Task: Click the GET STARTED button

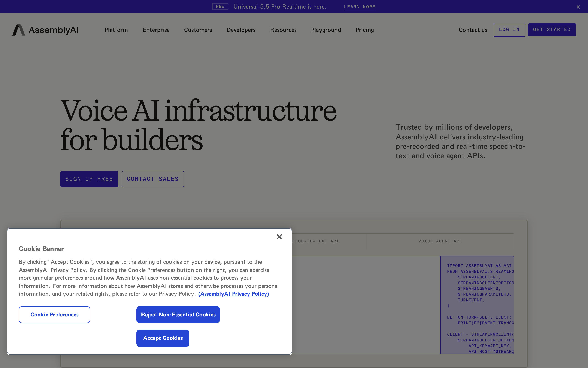Action: click(x=552, y=30)
